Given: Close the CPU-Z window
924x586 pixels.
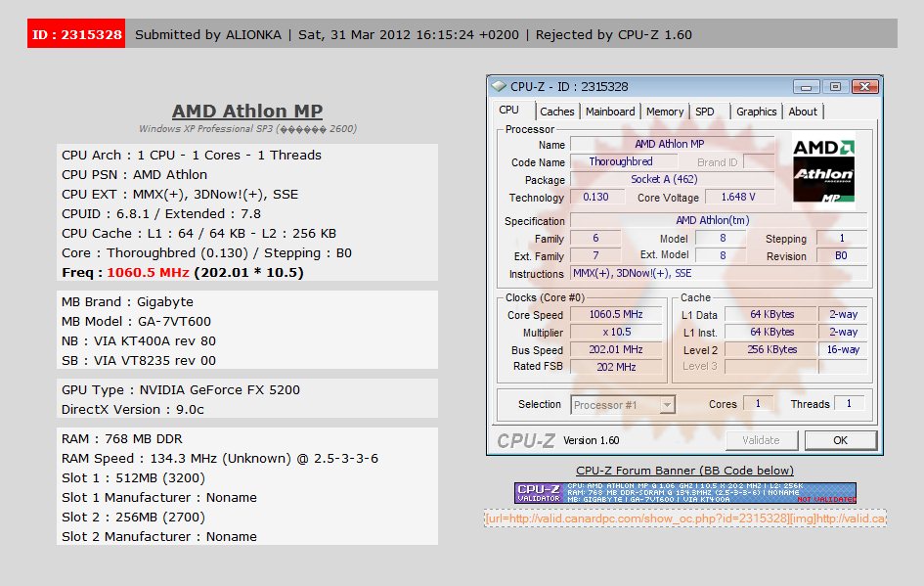Looking at the screenshot, I should [864, 87].
